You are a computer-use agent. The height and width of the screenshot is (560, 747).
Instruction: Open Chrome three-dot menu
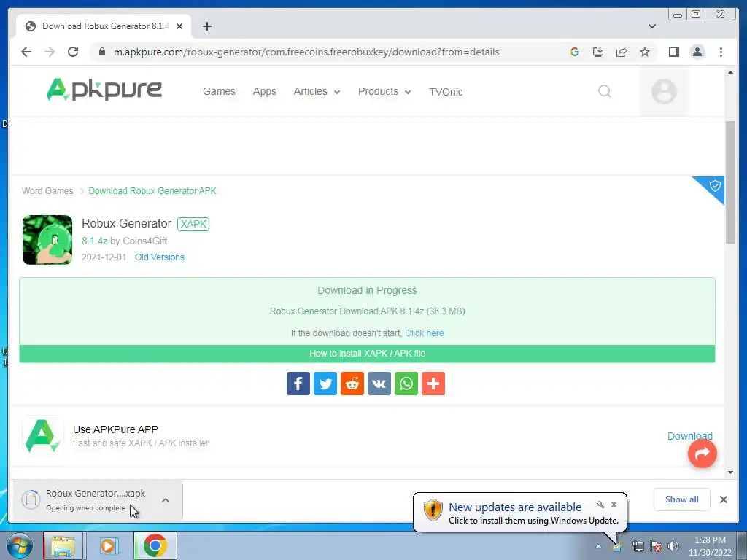[x=721, y=52]
